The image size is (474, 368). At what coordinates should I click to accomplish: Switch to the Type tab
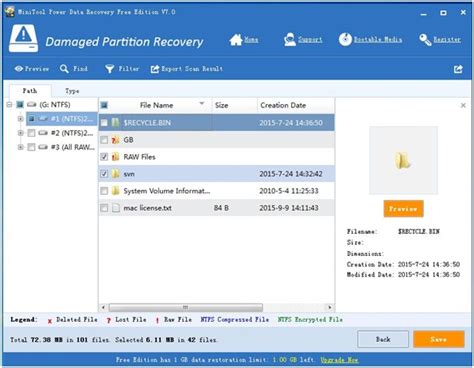tap(72, 91)
